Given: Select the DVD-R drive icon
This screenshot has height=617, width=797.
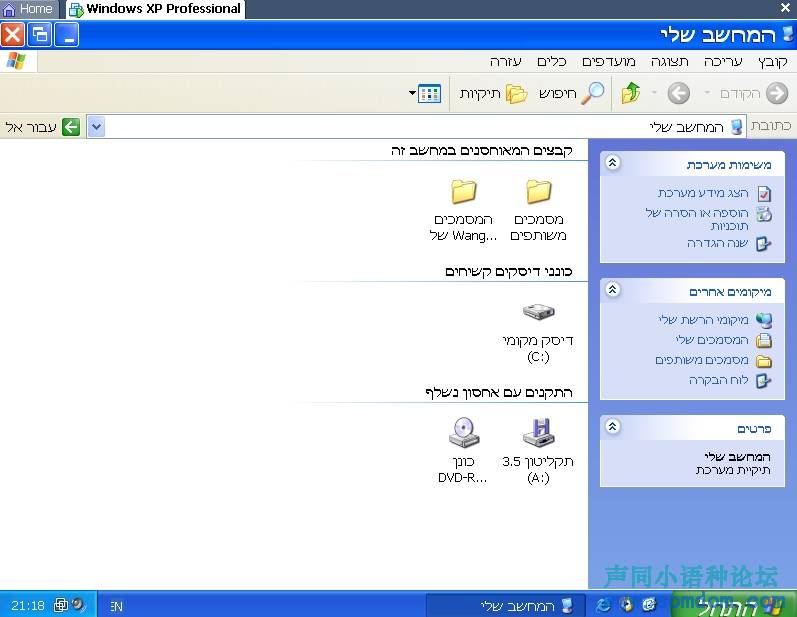Looking at the screenshot, I should coord(464,433).
